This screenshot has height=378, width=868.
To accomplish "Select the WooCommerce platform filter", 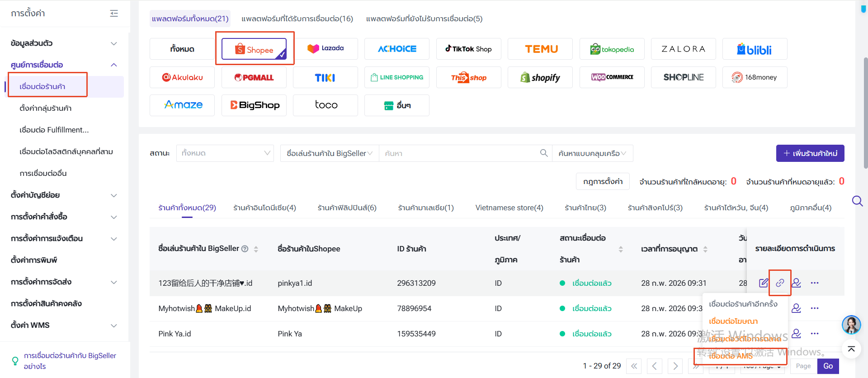I will (612, 77).
